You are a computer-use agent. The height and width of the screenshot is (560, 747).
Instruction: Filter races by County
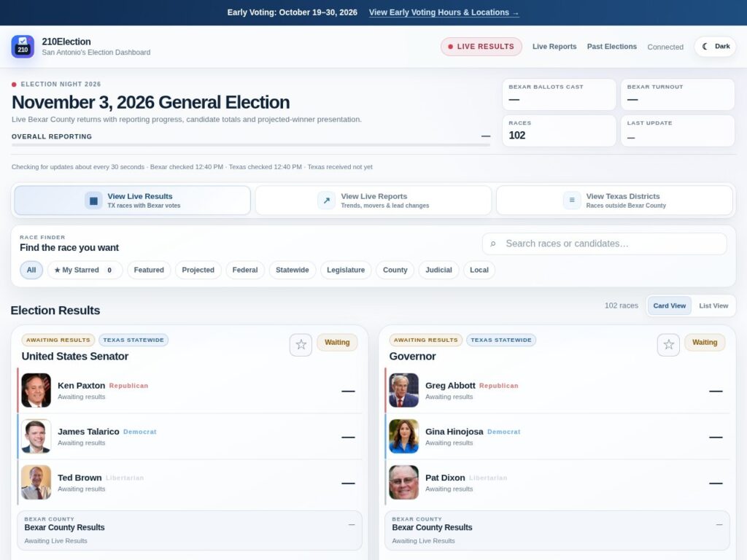pos(395,270)
